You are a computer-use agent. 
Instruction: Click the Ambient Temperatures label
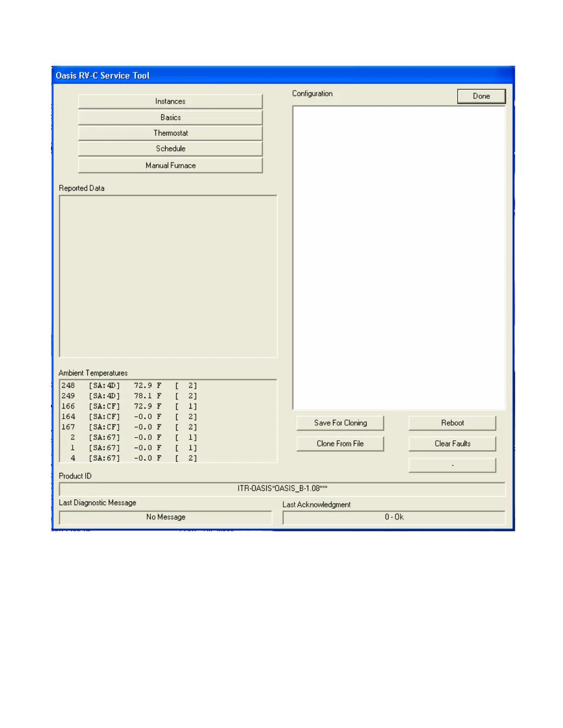pyautogui.click(x=93, y=373)
